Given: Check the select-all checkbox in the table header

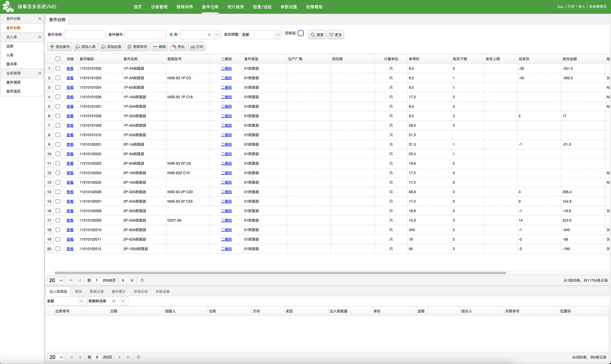Looking at the screenshot, I should (58, 59).
